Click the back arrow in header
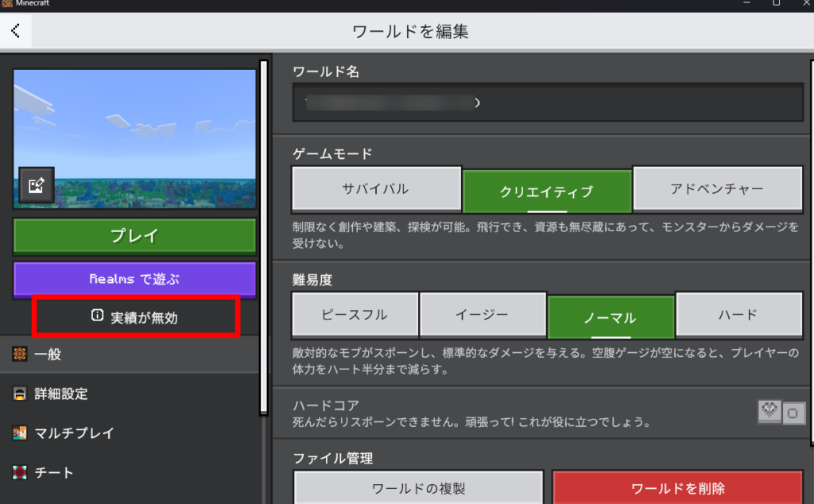 [16, 32]
